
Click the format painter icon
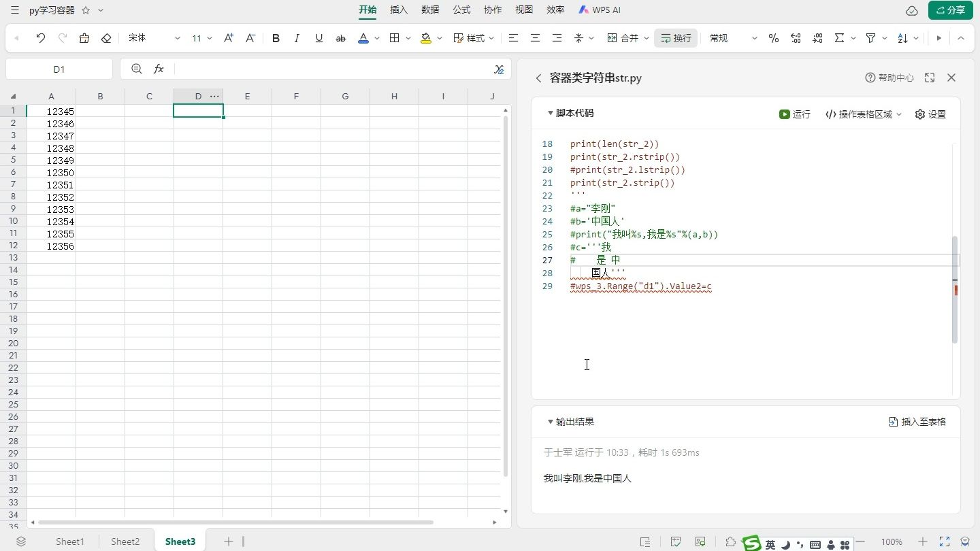(84, 38)
